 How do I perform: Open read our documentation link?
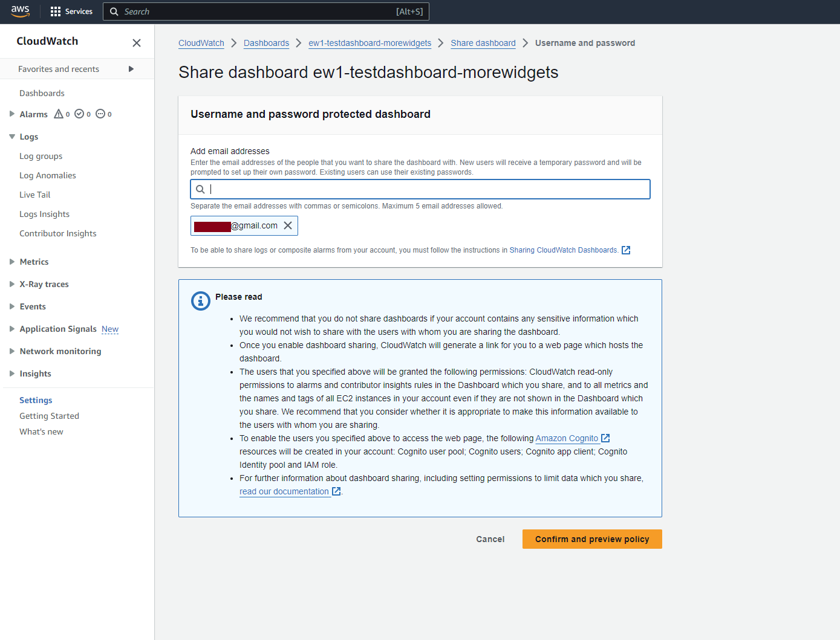284,491
